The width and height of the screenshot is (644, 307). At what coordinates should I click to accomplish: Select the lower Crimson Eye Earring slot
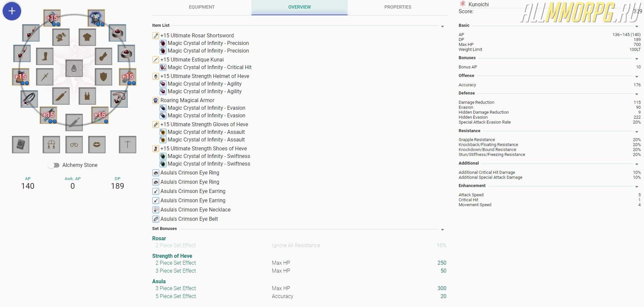pos(22,54)
